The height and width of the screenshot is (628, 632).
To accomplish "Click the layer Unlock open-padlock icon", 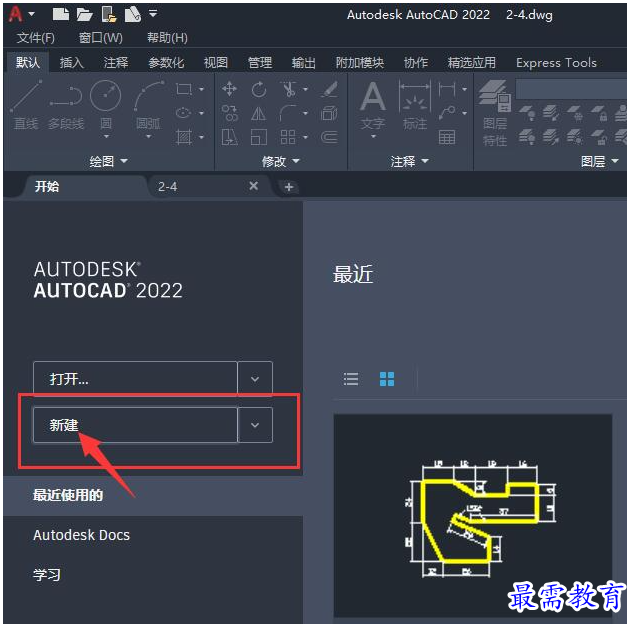I will [x=599, y=137].
